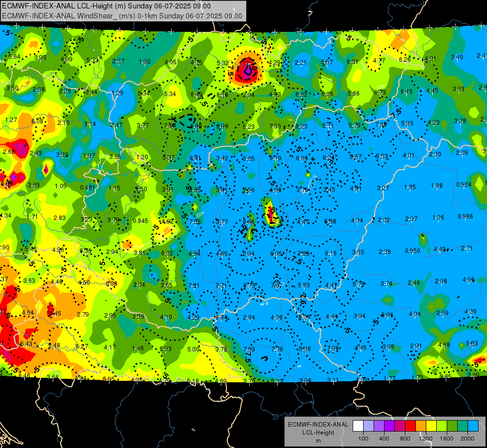
Task: Click the wind shear value 8.66
Action: 248,222
